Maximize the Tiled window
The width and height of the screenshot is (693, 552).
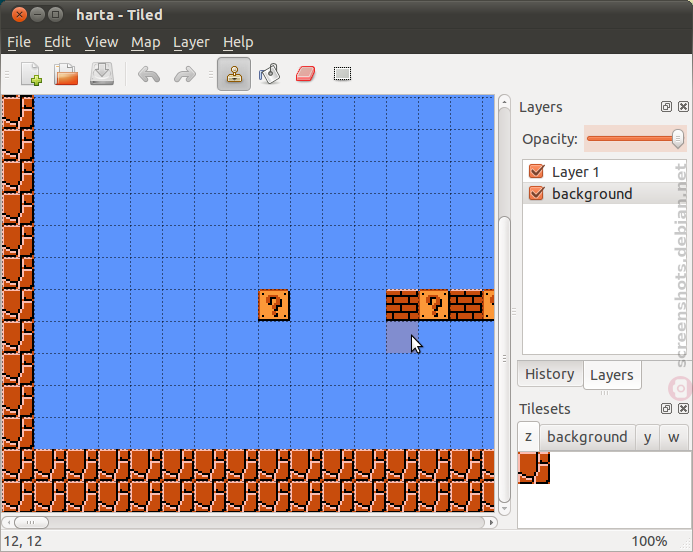click(x=55, y=15)
